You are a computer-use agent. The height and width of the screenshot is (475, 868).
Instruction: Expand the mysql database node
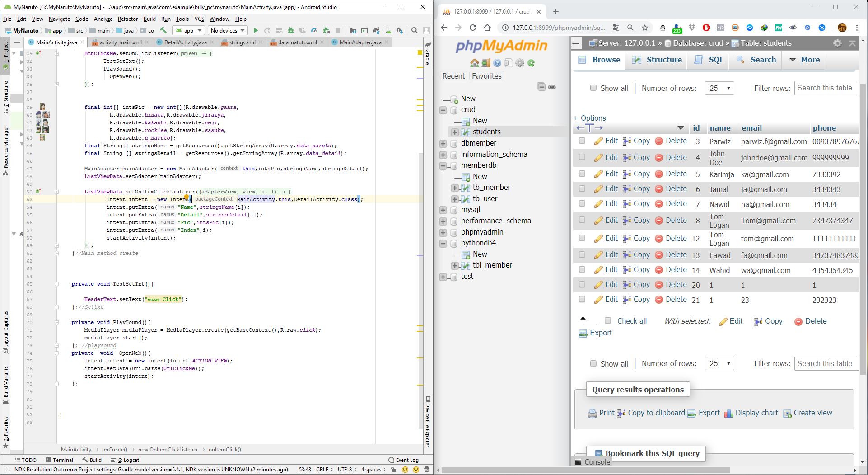pos(443,210)
